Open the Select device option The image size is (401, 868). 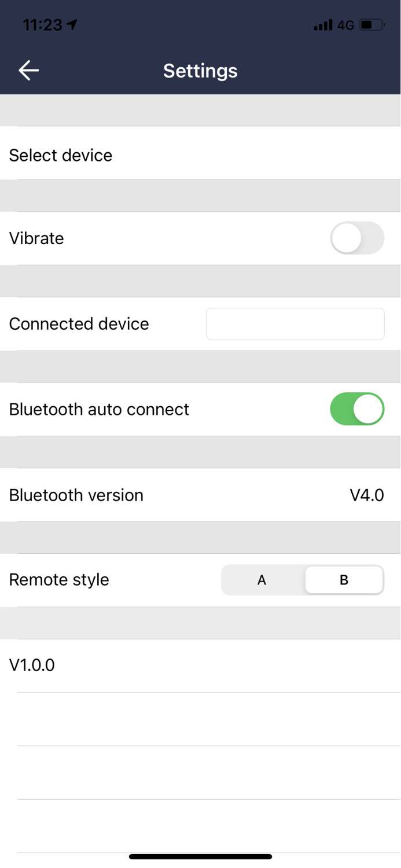(x=60, y=155)
